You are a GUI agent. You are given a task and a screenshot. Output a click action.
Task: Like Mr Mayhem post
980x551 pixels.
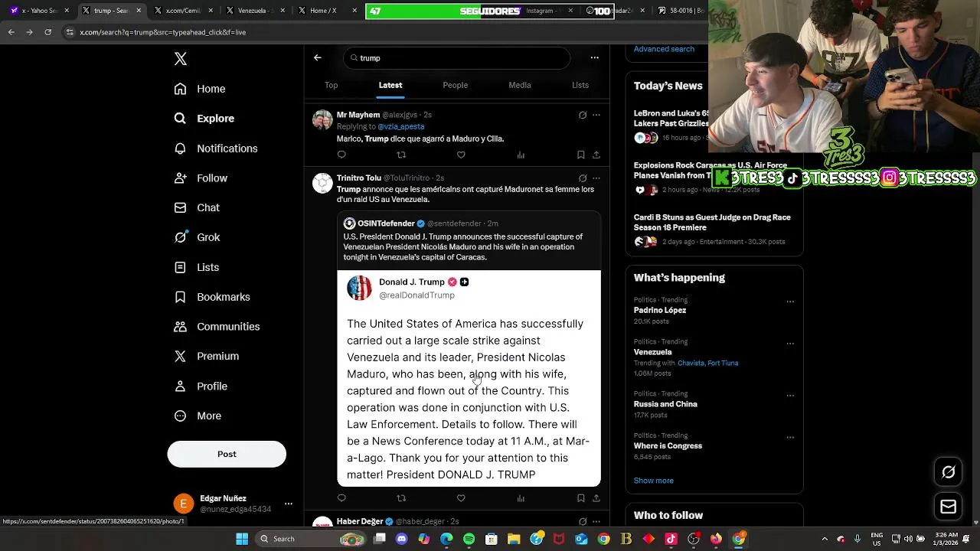click(x=461, y=155)
